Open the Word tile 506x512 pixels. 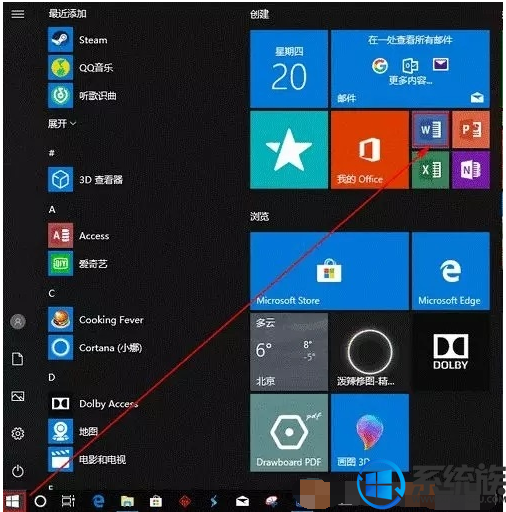(430, 130)
